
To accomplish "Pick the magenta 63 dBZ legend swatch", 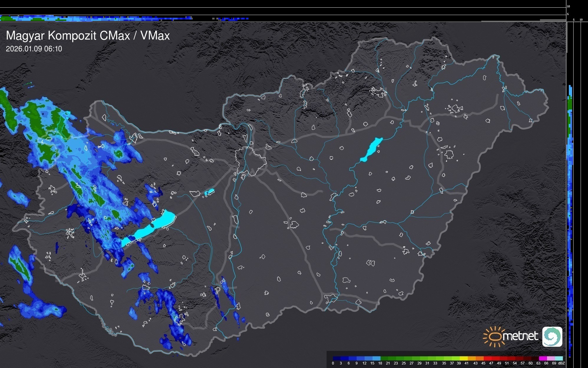I will (x=543, y=359).
